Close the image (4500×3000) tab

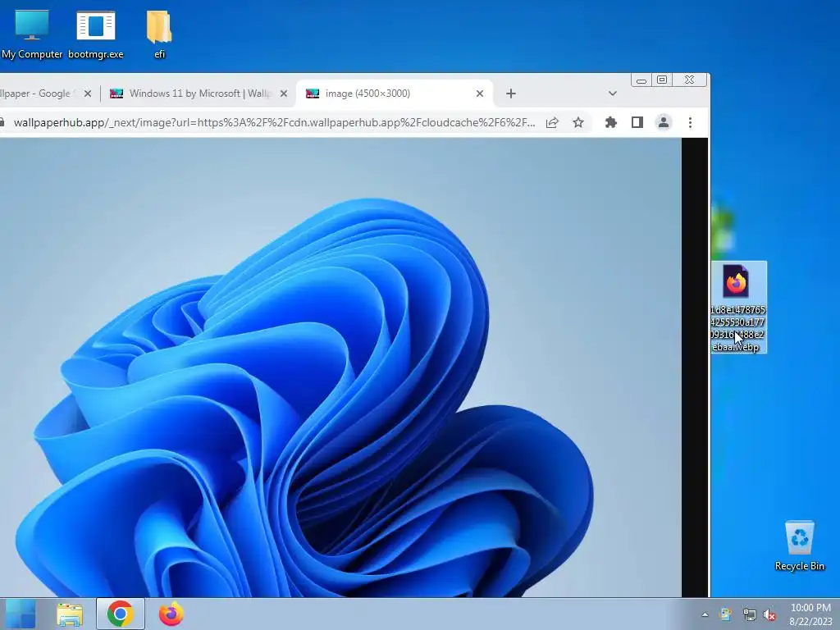(x=480, y=94)
